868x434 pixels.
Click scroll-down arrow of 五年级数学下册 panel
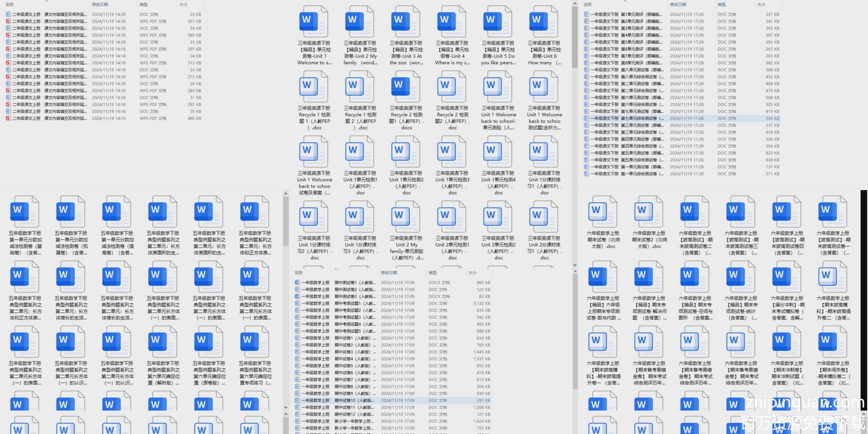pyautogui.click(x=286, y=408)
